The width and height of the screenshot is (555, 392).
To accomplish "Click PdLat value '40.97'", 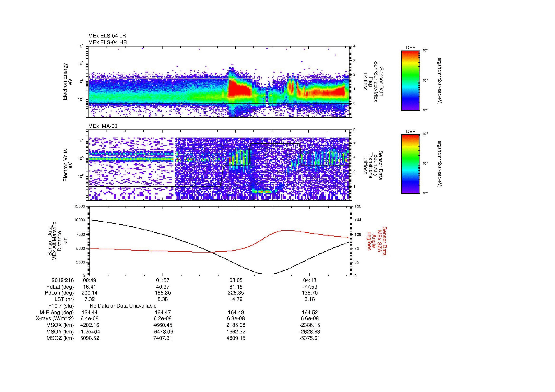I will (163, 287).
